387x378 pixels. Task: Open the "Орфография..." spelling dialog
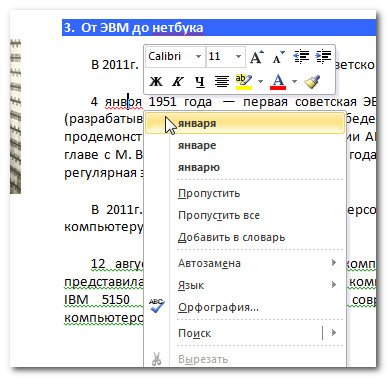[x=245, y=307]
